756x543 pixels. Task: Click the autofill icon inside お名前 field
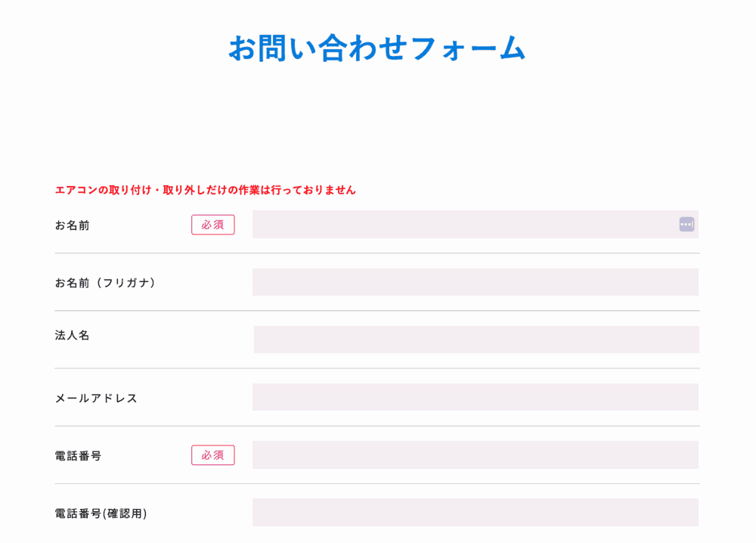686,225
